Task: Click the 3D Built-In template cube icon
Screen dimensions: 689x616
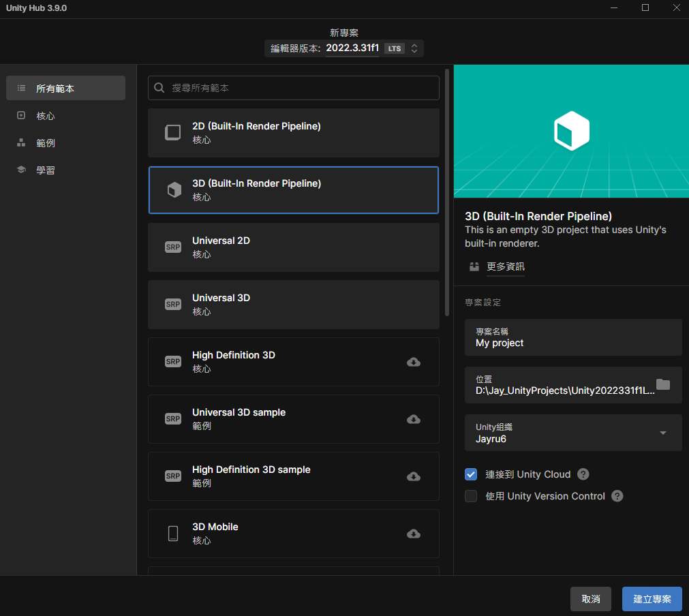Action: (174, 190)
